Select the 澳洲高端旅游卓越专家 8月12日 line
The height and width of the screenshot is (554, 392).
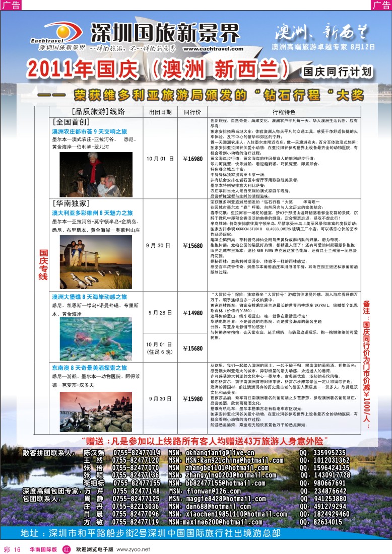(x=323, y=47)
